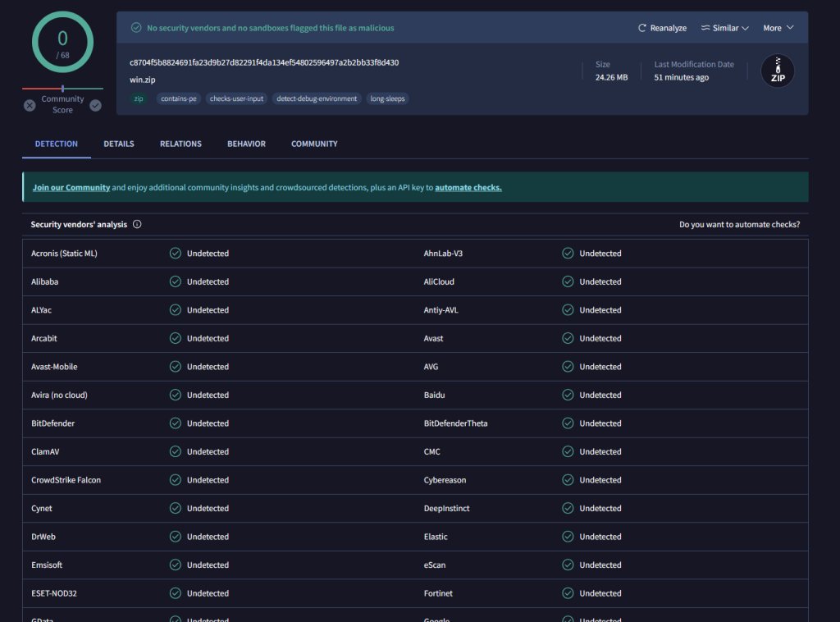Screen dimensions: 840x622
Task: Click the BitDefender undetected check icon
Action: click(x=176, y=423)
